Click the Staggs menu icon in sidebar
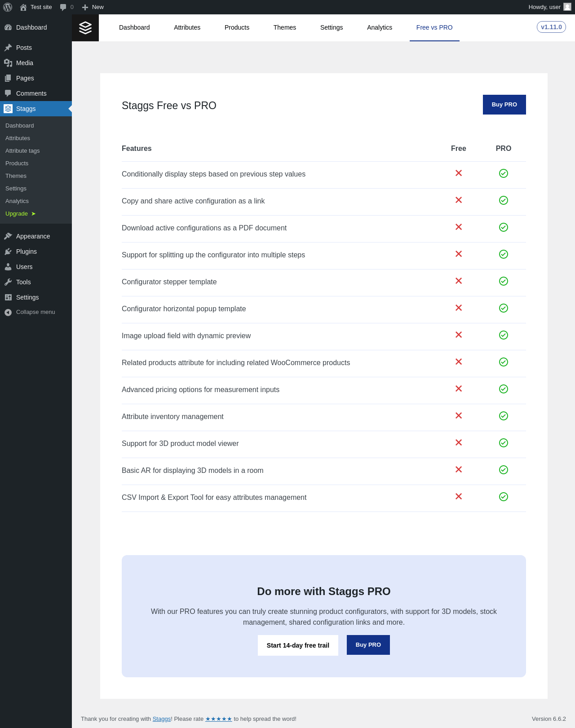This screenshot has width=575, height=728. point(8,109)
